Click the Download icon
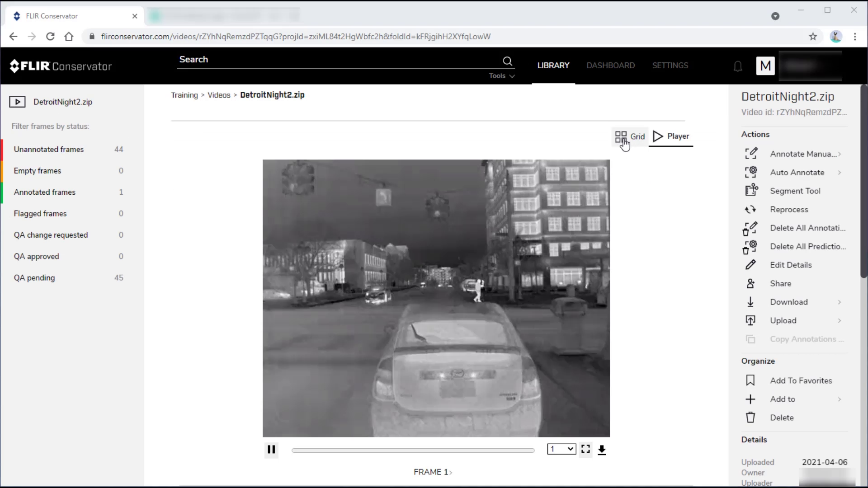The image size is (868, 488). coord(751,302)
